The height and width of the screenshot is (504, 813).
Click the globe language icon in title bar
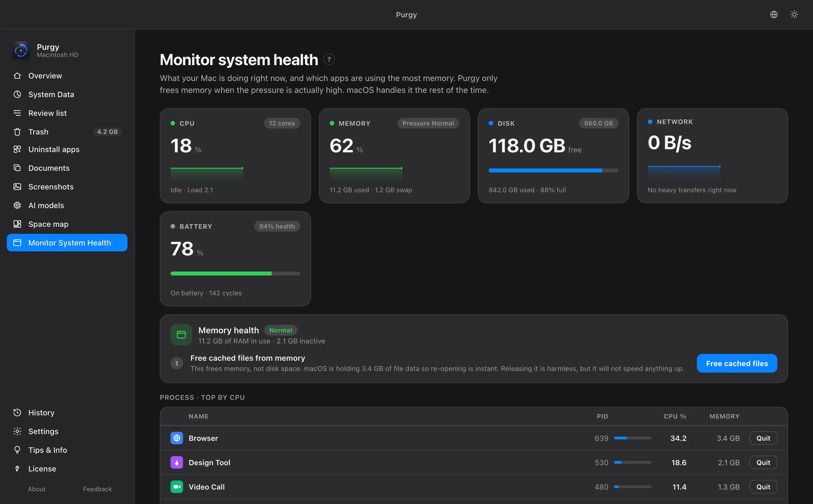(774, 14)
